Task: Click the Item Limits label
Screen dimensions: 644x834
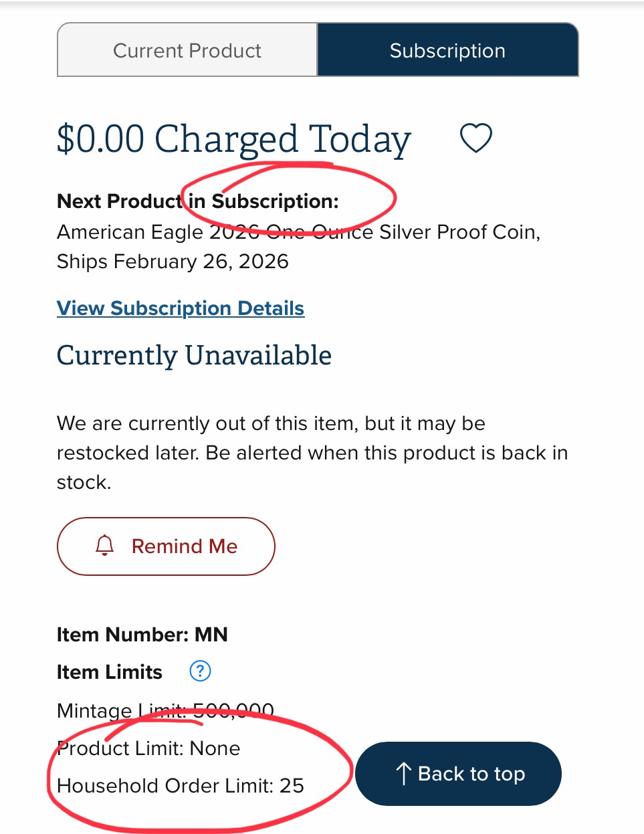Action: click(110, 671)
